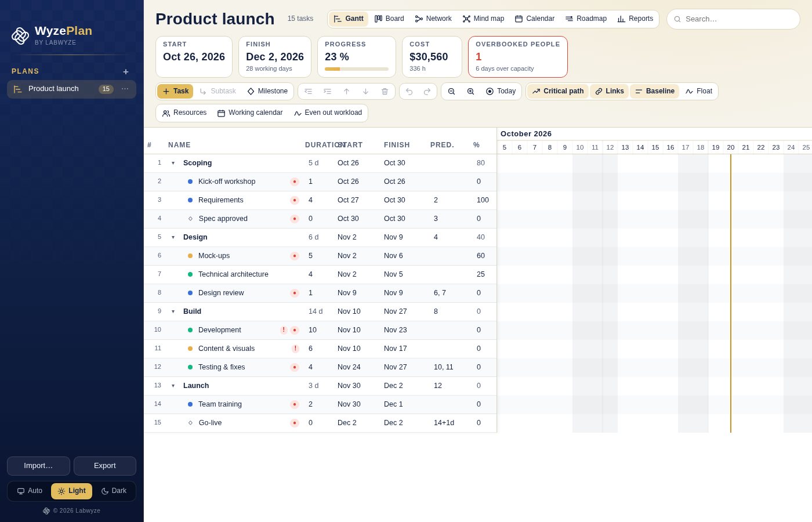Click the redo icon
Viewport: 812px width, 522px height.
[427, 92]
